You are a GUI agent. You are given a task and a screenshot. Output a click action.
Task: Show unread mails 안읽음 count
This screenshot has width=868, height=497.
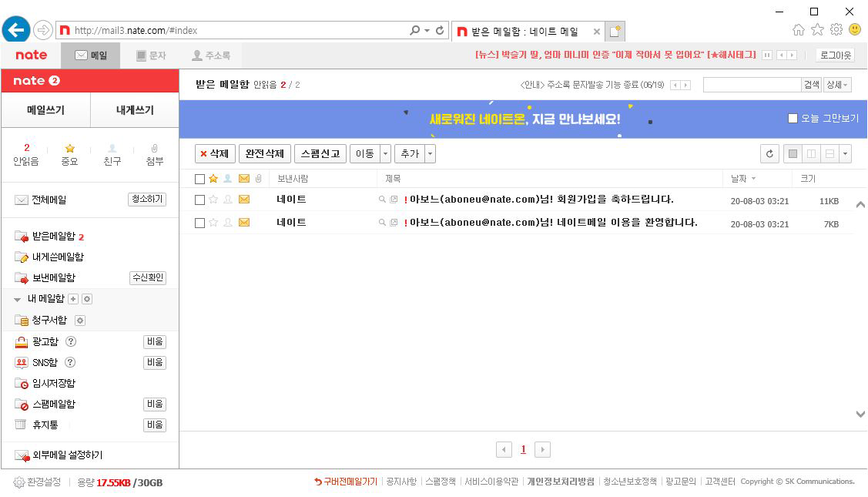click(x=26, y=155)
